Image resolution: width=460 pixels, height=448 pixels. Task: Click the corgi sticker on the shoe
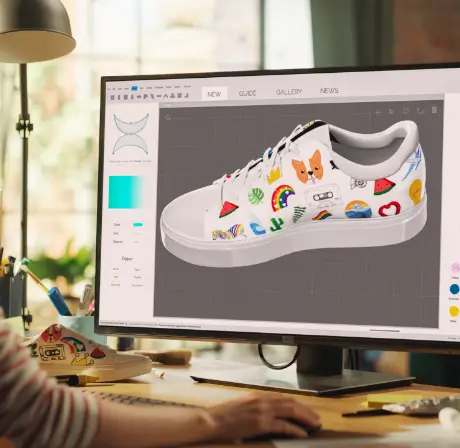pyautogui.click(x=307, y=167)
